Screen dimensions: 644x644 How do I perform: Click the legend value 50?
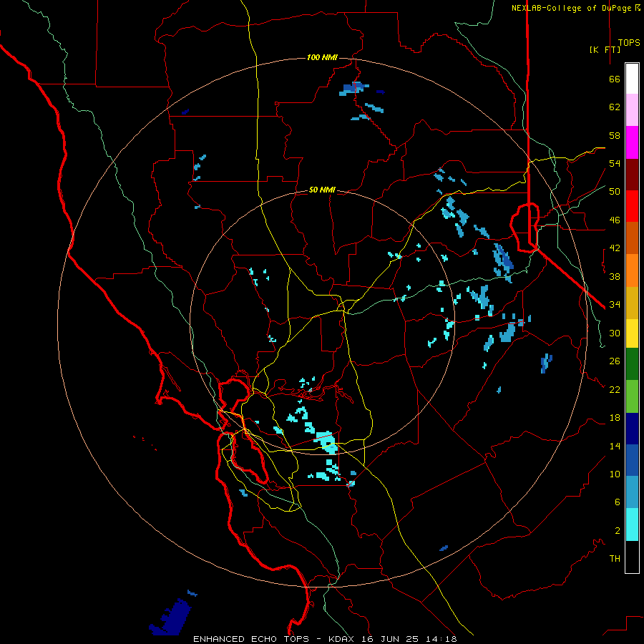(x=615, y=192)
